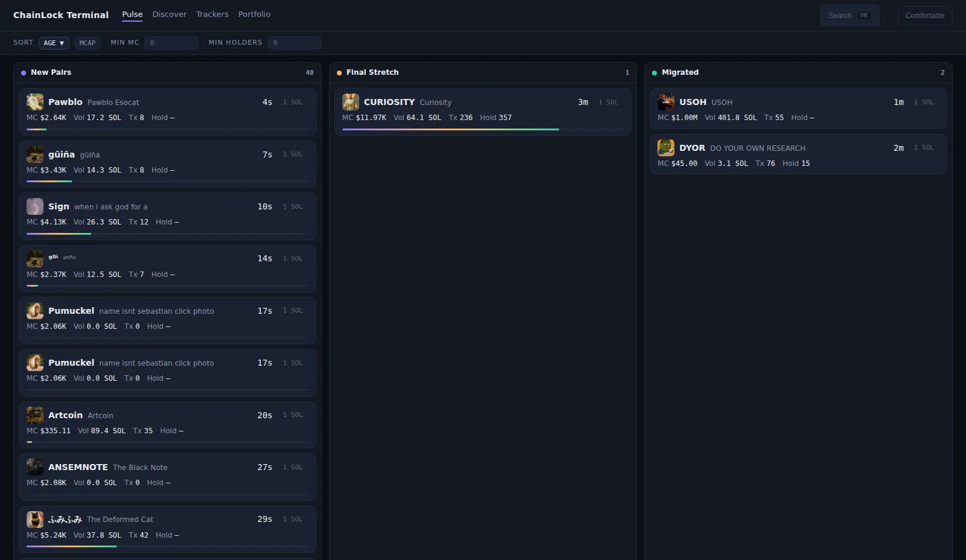Click the Final Stretch column header
This screenshot has width=966, height=560.
pos(483,72)
